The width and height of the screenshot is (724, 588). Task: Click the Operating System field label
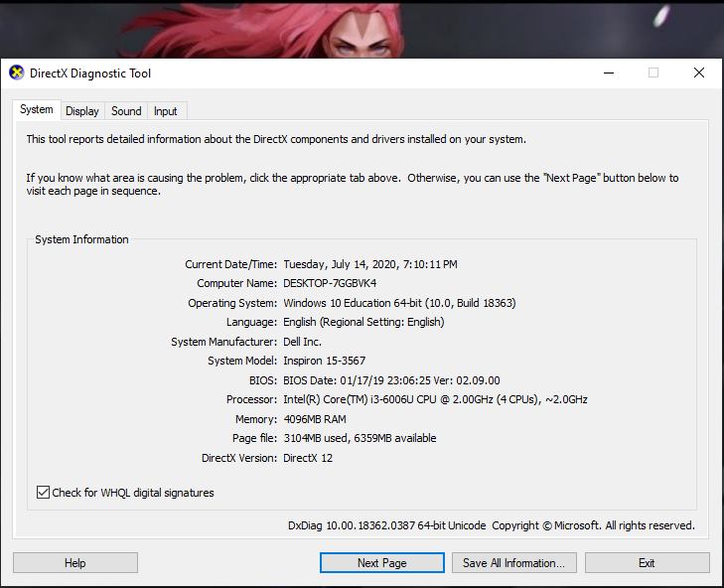[x=232, y=303]
